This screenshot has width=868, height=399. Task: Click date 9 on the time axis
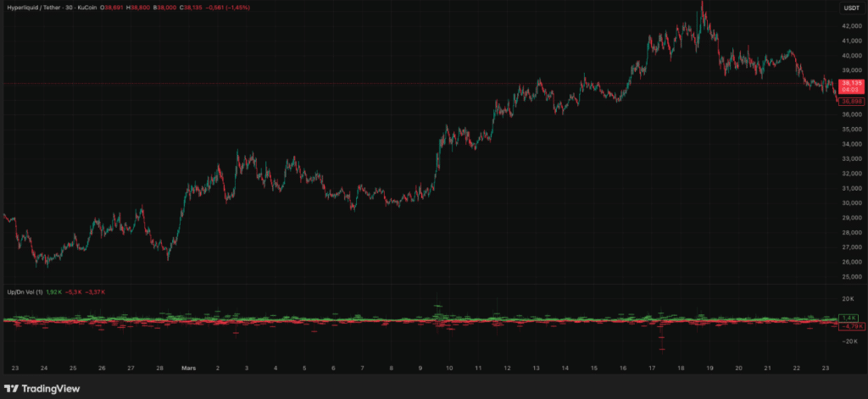tap(420, 369)
